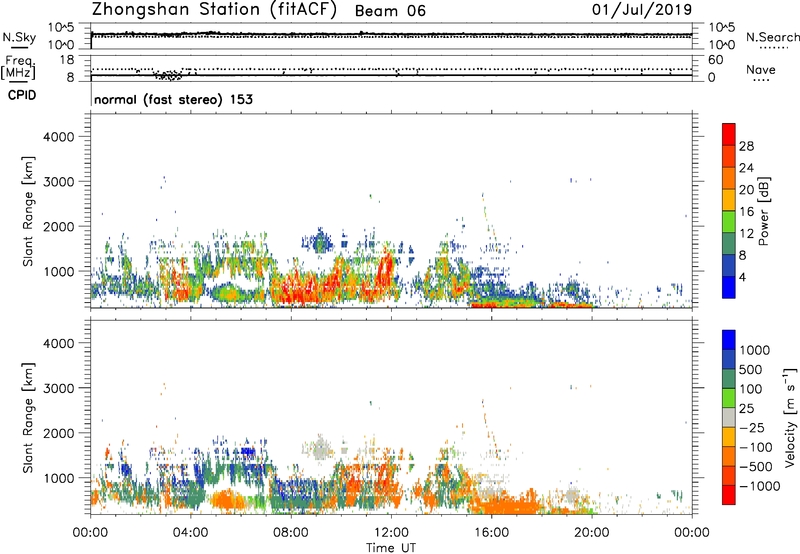Click the '16:00' time tick label
The image size is (800, 554).
pos(491,533)
